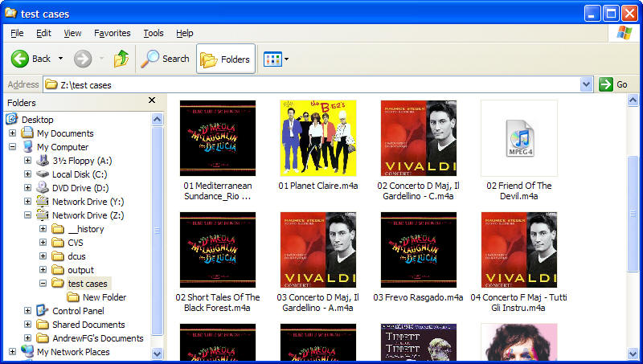This screenshot has width=643, height=364.
Task: Click folder tree scrollbar up arrow
Action: [157, 119]
